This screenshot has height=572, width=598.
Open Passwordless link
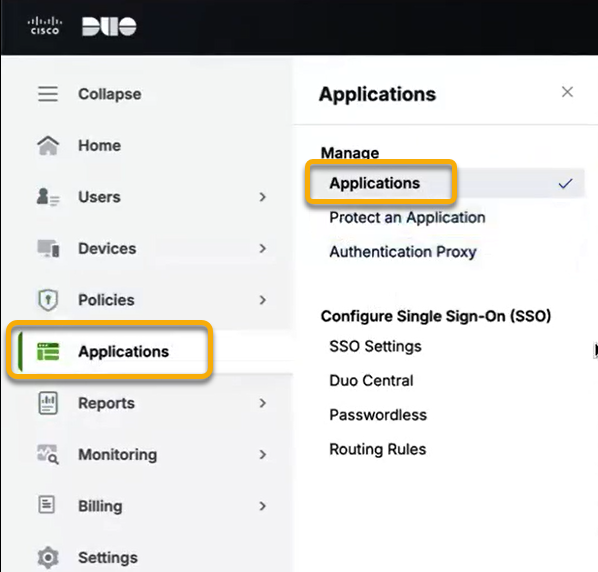[x=378, y=415]
